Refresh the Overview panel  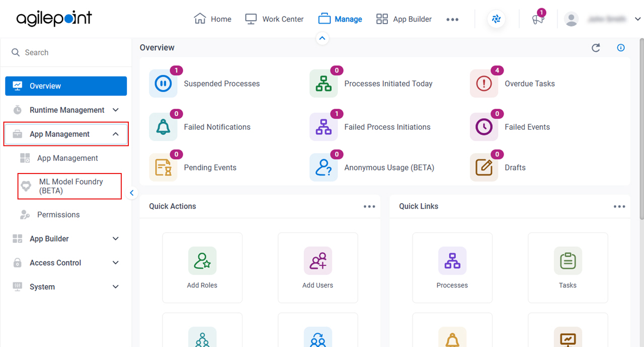[x=596, y=48]
